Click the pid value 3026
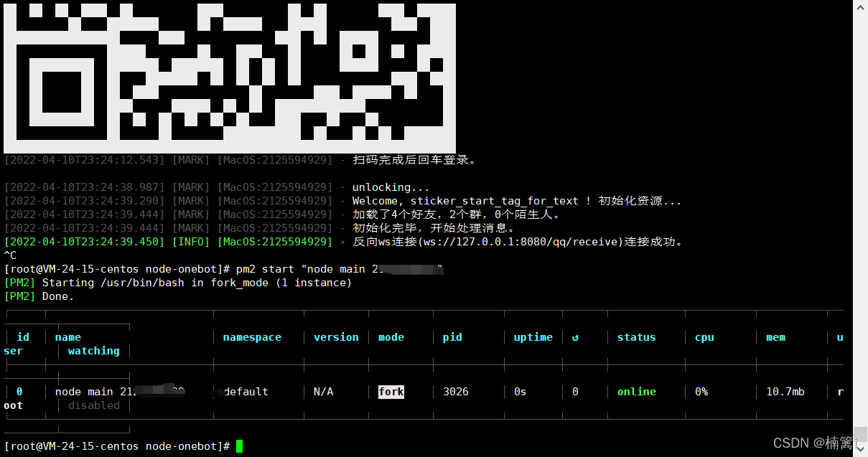The height and width of the screenshot is (457, 868). 456,392
